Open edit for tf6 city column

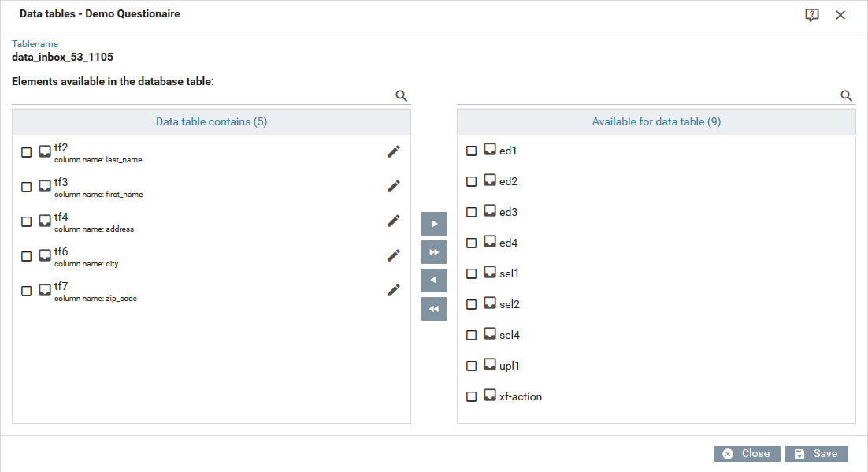point(394,256)
